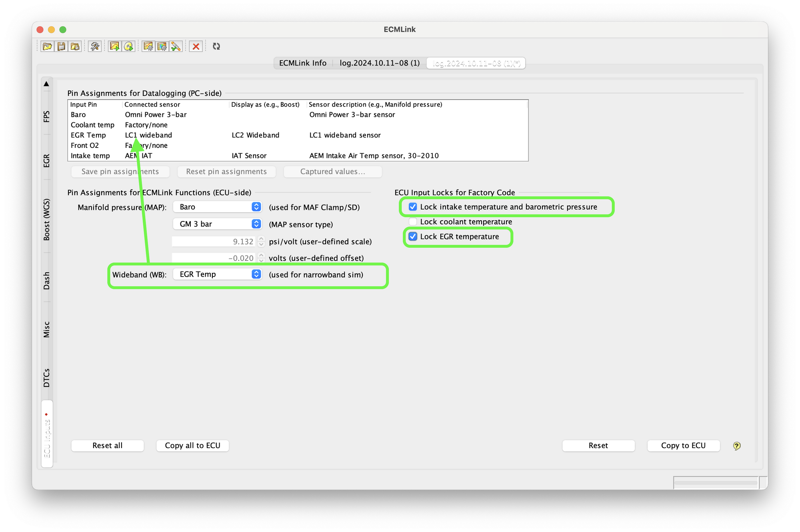This screenshot has height=532, width=800.
Task: Click the Reset all button
Action: [x=108, y=445]
